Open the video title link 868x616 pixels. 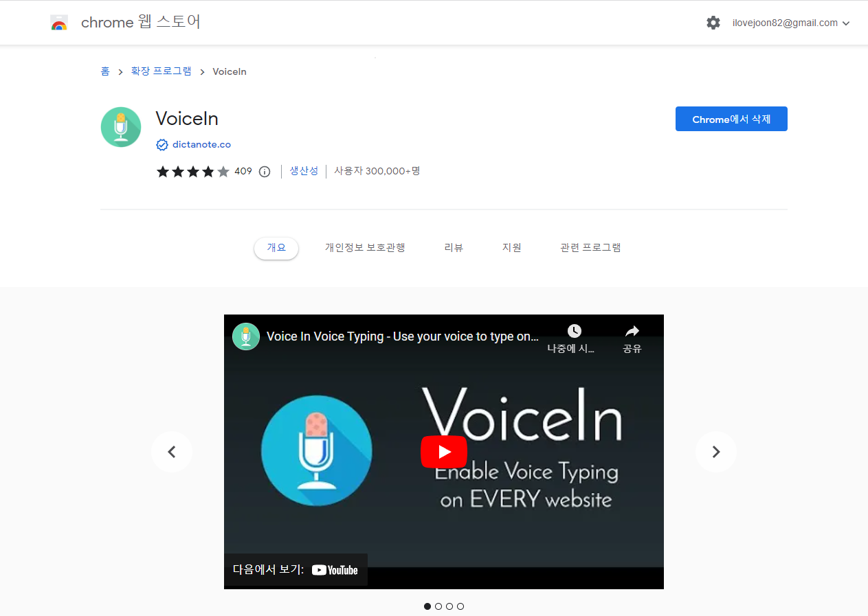(403, 336)
